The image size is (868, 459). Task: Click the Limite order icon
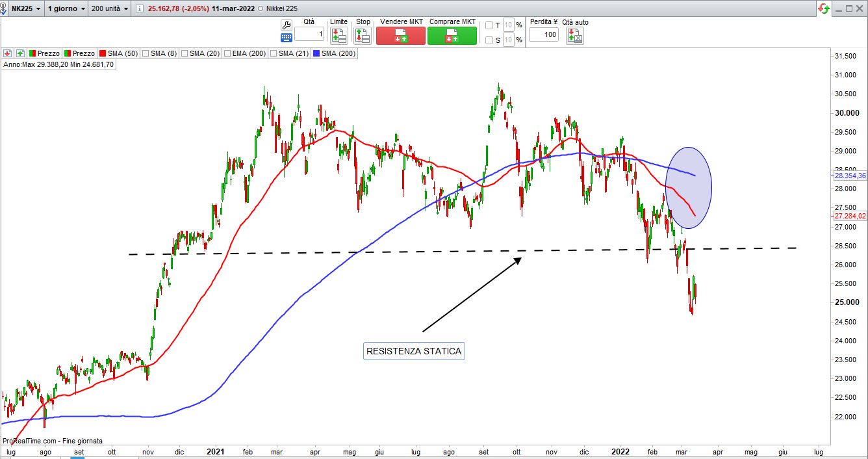click(x=338, y=35)
